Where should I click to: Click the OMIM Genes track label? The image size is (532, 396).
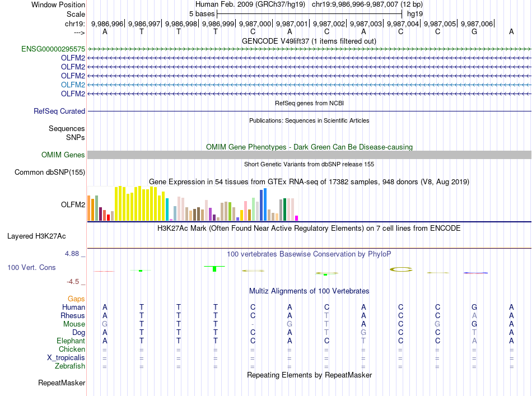pyautogui.click(x=63, y=155)
